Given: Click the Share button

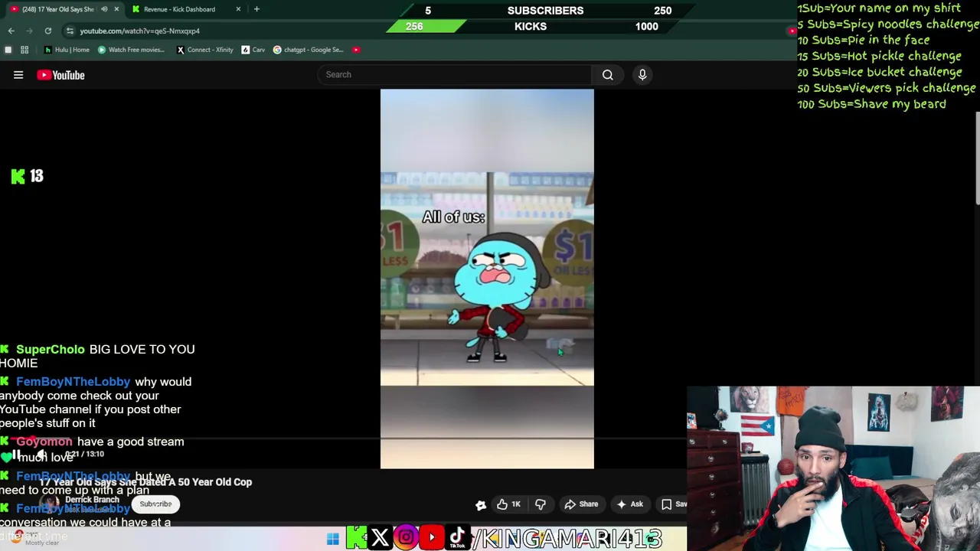Looking at the screenshot, I should 581,504.
